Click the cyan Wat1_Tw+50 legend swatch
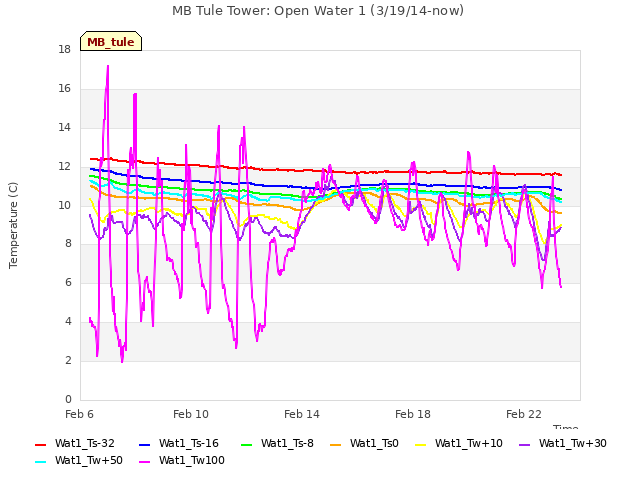 coord(40,462)
